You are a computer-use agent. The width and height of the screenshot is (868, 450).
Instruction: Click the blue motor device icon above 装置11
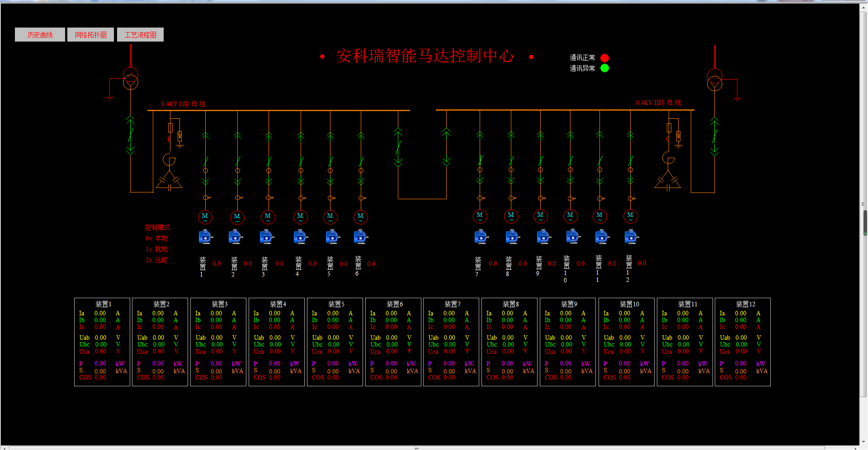(602, 237)
